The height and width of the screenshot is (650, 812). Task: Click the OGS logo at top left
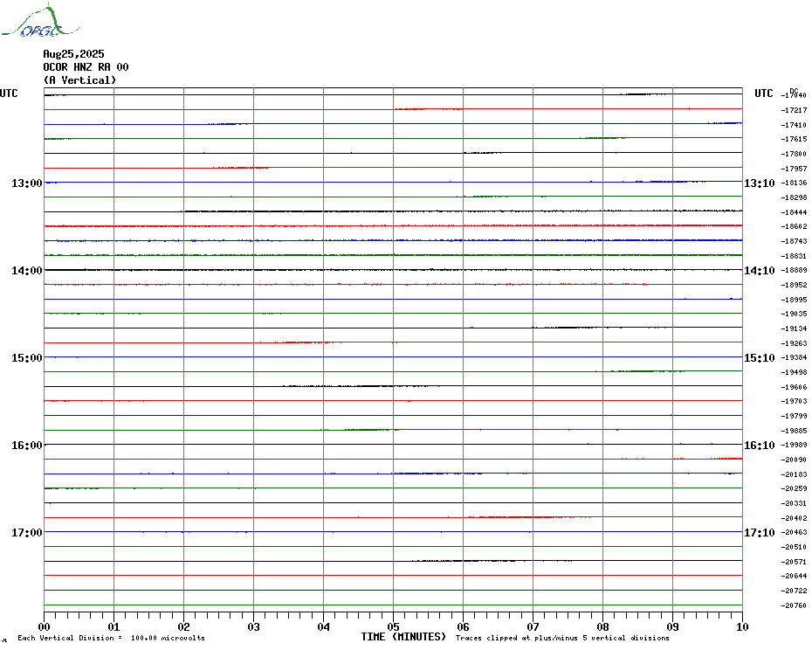(x=41, y=21)
